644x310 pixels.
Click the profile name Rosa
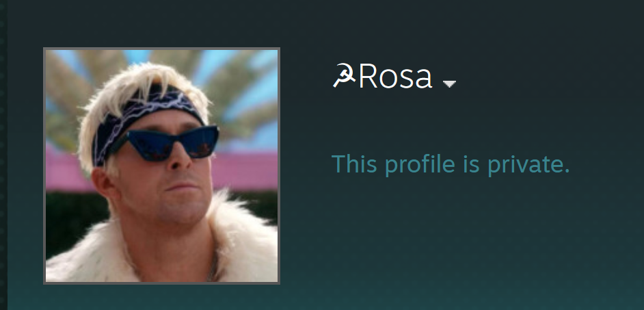[395, 76]
